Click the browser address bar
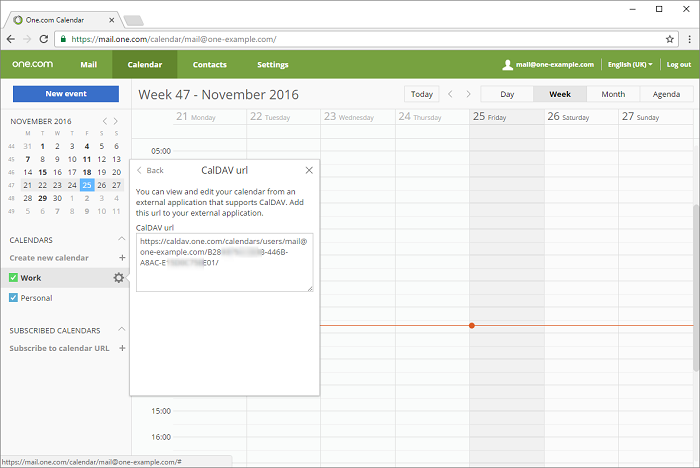The height and width of the screenshot is (468, 700). pyautogui.click(x=366, y=39)
